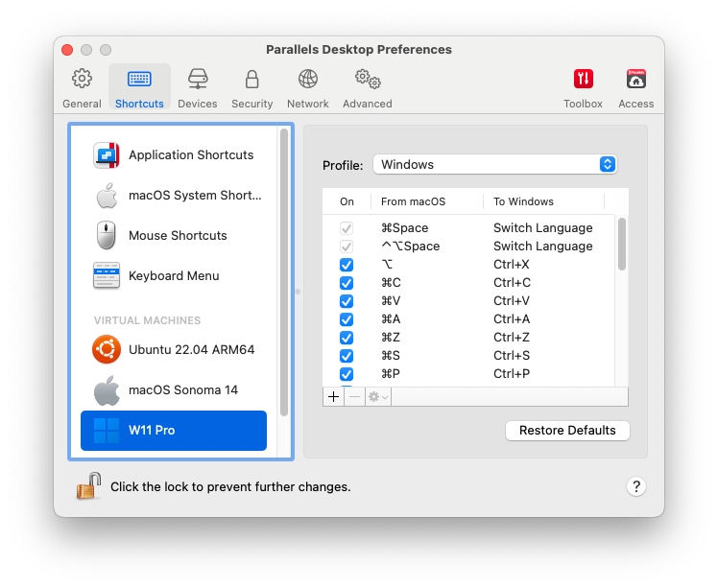
Task: Expand the gear actions menu below list
Action: [x=377, y=396]
